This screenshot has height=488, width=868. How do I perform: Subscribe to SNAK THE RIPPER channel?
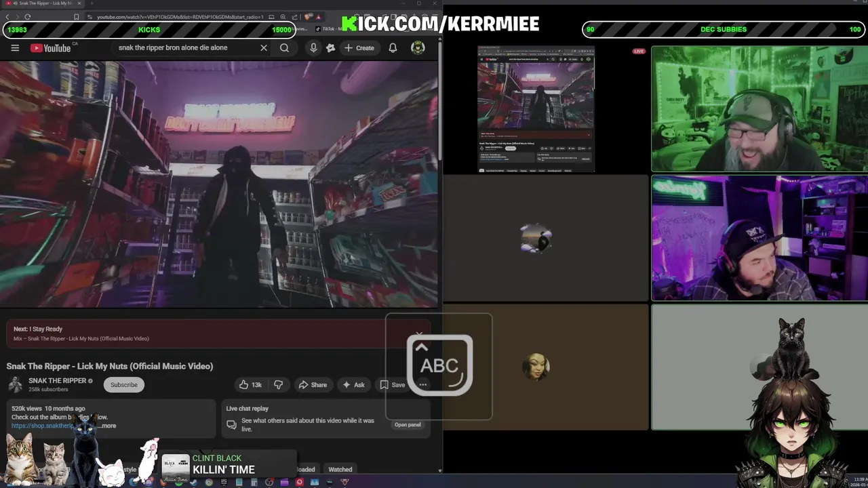pyautogui.click(x=124, y=385)
